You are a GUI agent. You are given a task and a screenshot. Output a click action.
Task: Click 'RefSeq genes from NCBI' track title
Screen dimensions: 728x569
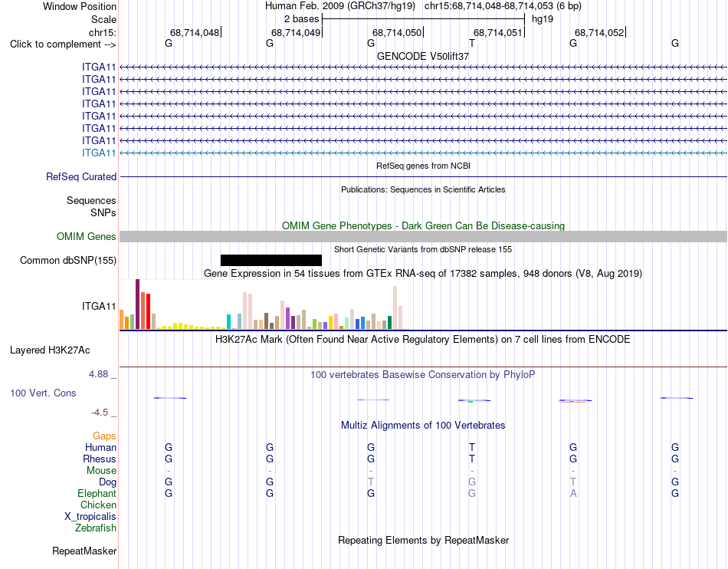(x=423, y=166)
